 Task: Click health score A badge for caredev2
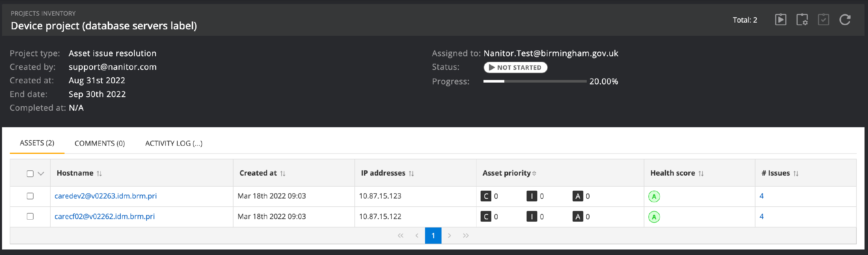pos(654,196)
